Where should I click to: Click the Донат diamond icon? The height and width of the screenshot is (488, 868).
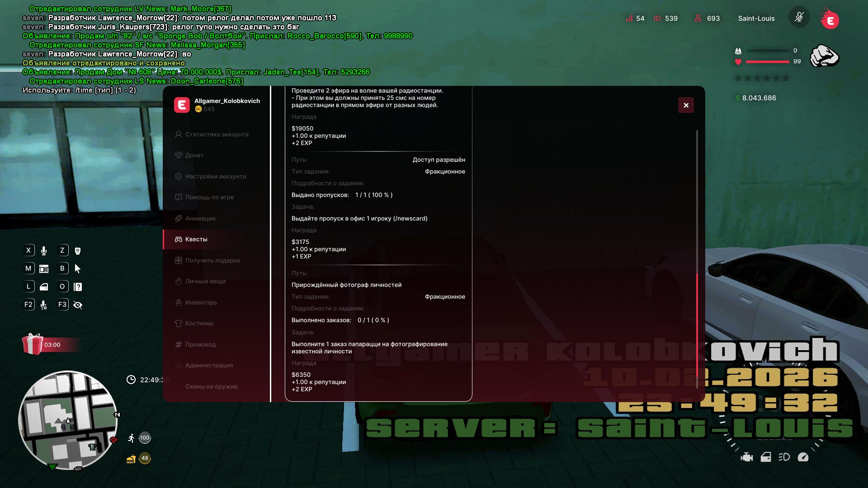pyautogui.click(x=179, y=155)
